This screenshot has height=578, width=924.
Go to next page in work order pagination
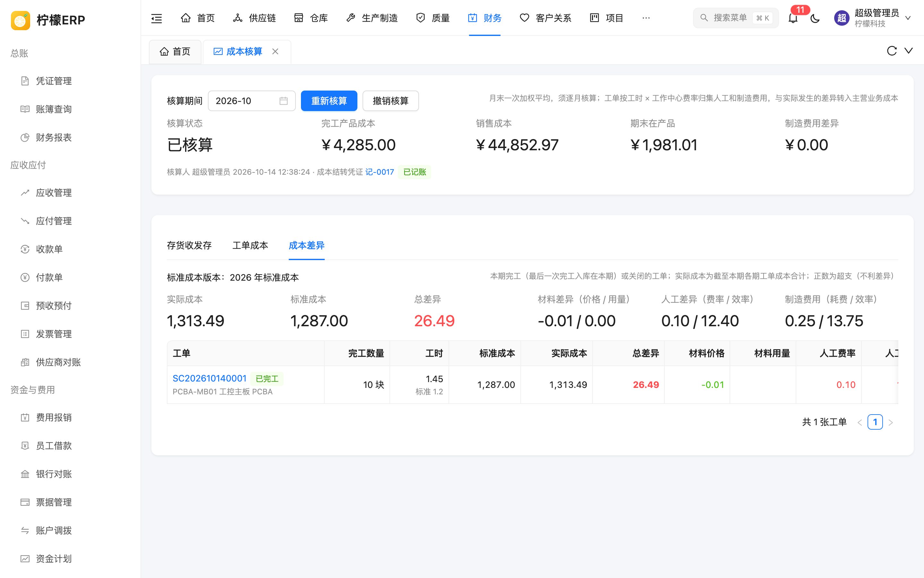[x=891, y=422]
